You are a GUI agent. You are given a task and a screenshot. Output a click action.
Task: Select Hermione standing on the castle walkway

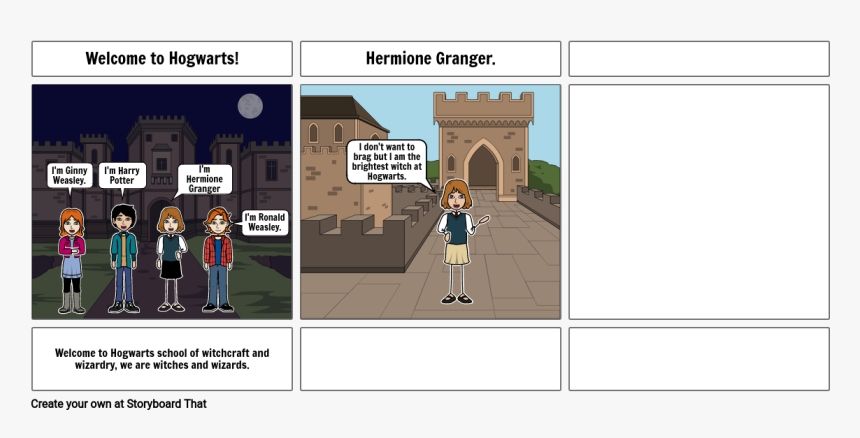click(x=458, y=241)
